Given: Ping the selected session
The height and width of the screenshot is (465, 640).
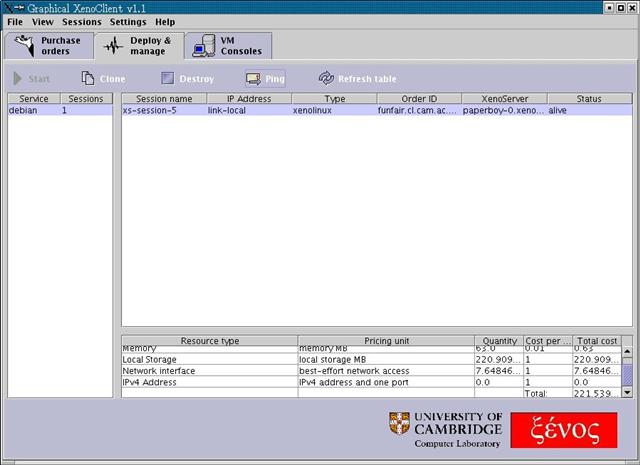Looking at the screenshot, I should 253,78.
